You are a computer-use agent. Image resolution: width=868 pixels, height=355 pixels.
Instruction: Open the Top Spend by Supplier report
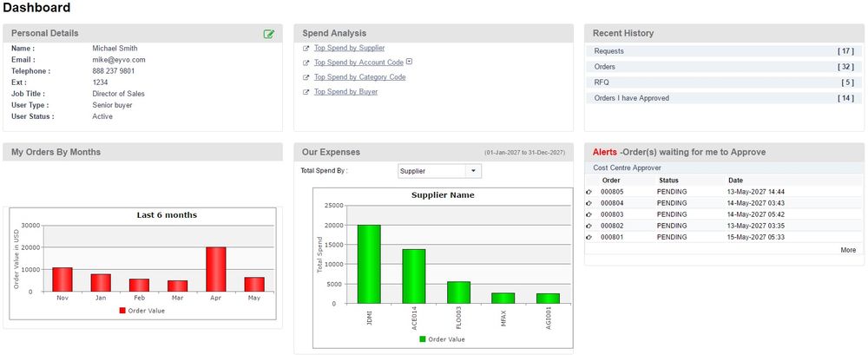[x=349, y=49]
